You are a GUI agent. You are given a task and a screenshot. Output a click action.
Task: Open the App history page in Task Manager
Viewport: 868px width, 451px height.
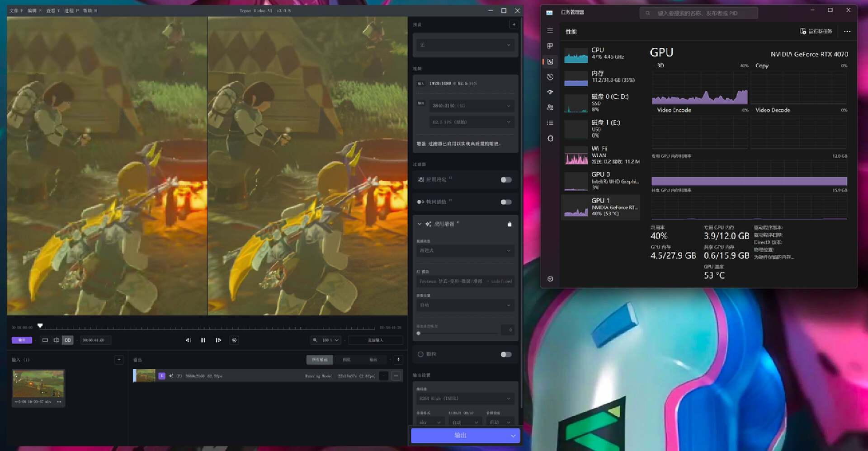(x=550, y=77)
